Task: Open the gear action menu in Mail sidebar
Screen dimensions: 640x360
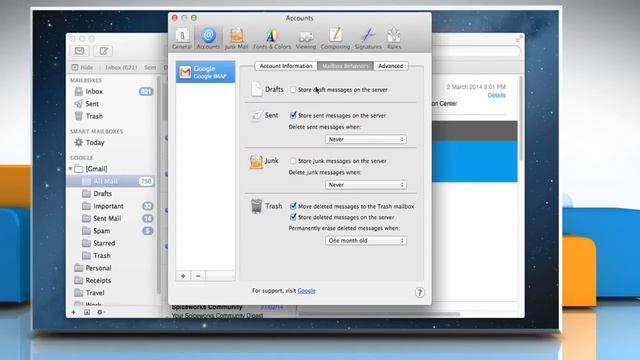Action: [x=100, y=312]
